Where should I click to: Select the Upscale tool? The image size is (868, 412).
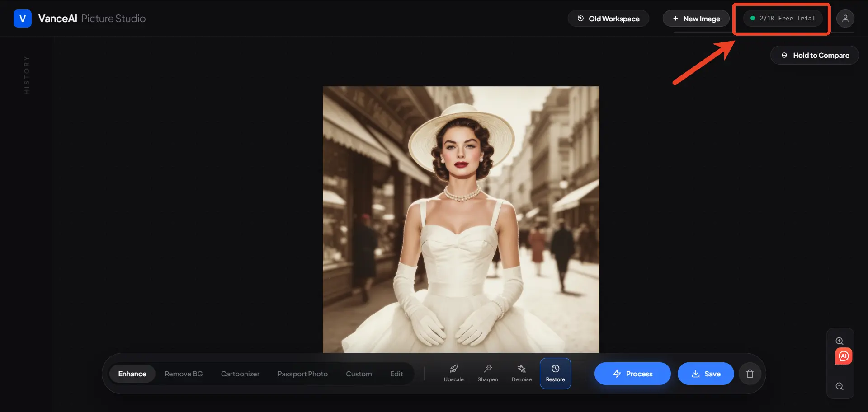click(x=453, y=373)
